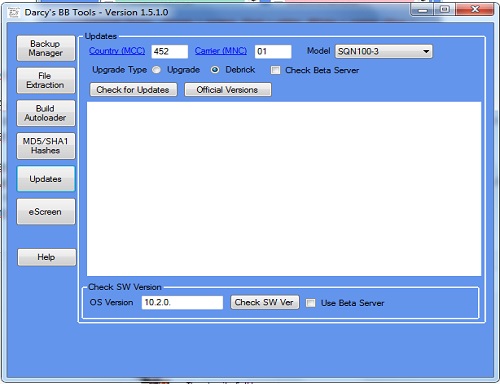Select the Updates sidebar button
This screenshot has width=500, height=384.
(x=46, y=179)
